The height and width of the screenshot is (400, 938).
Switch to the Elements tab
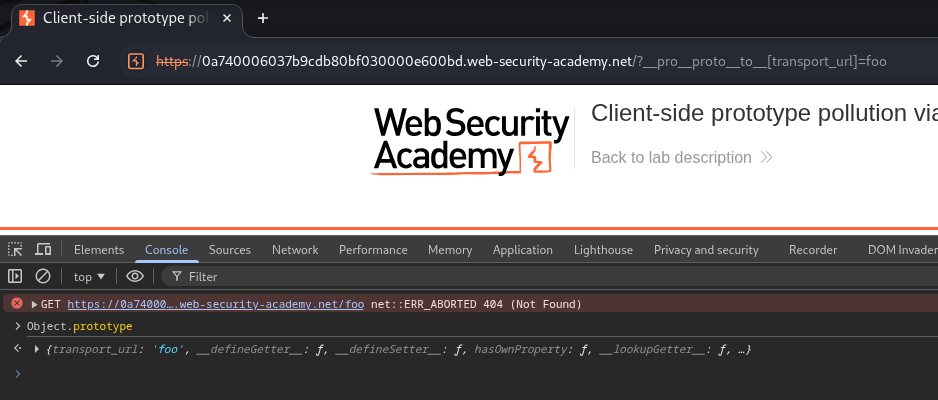(99, 250)
